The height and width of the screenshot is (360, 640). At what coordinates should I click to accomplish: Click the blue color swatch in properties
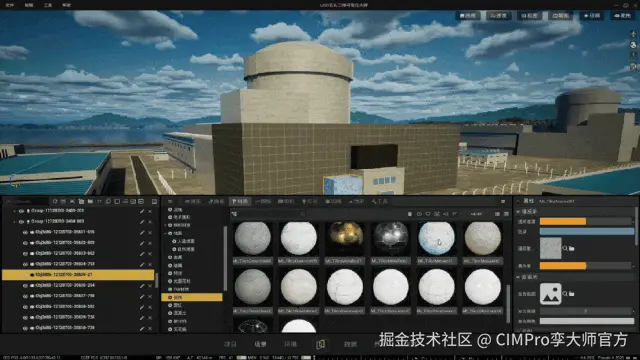click(x=587, y=231)
